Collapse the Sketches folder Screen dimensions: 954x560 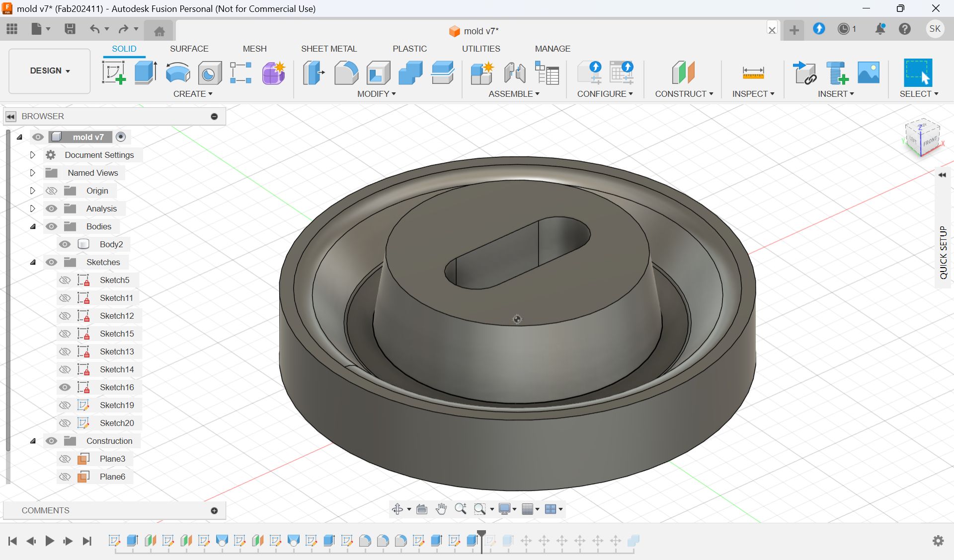point(33,262)
